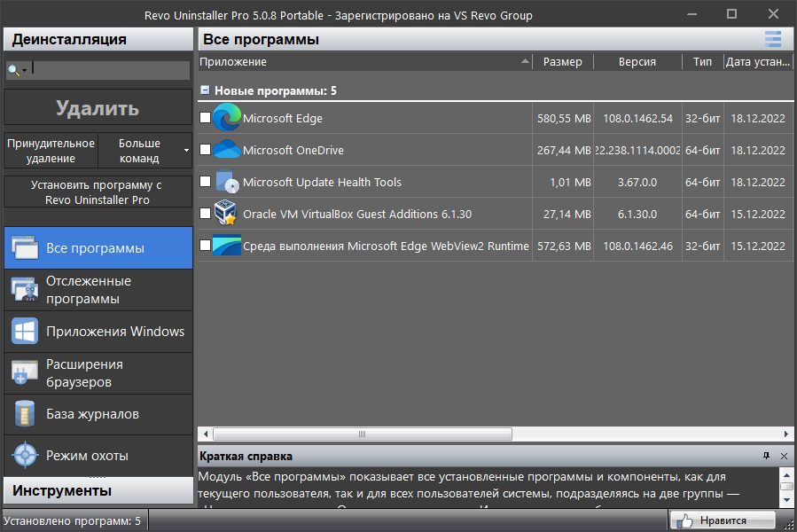
Task: Click the search magnifier icon
Action: pyautogui.click(x=13, y=70)
